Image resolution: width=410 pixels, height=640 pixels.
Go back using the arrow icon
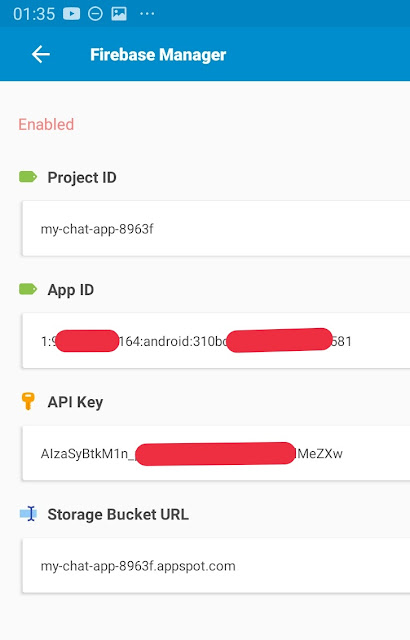click(40, 54)
